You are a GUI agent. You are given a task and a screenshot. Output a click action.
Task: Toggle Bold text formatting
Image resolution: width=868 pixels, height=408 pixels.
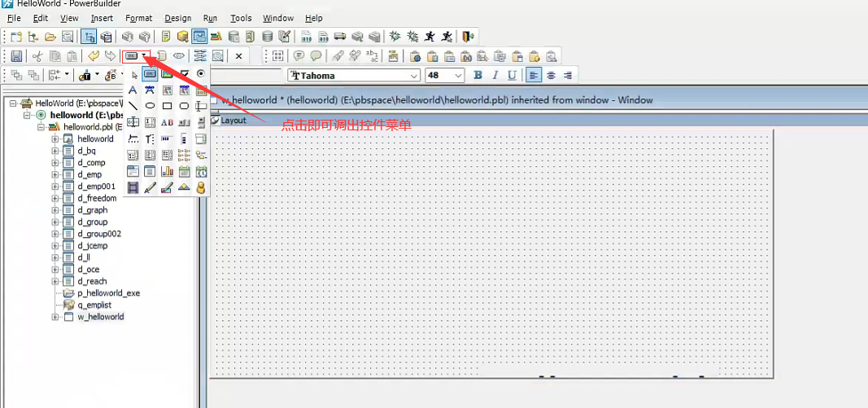point(478,76)
